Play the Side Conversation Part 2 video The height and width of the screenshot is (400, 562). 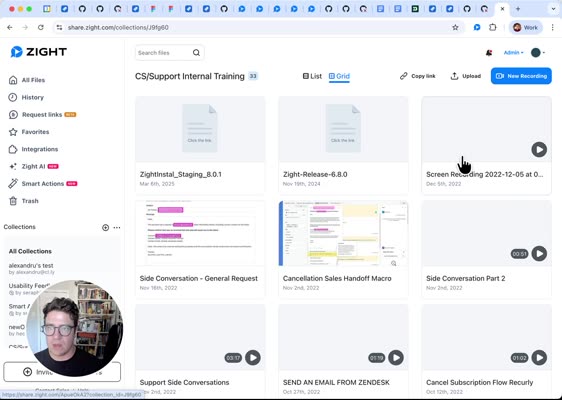539,253
